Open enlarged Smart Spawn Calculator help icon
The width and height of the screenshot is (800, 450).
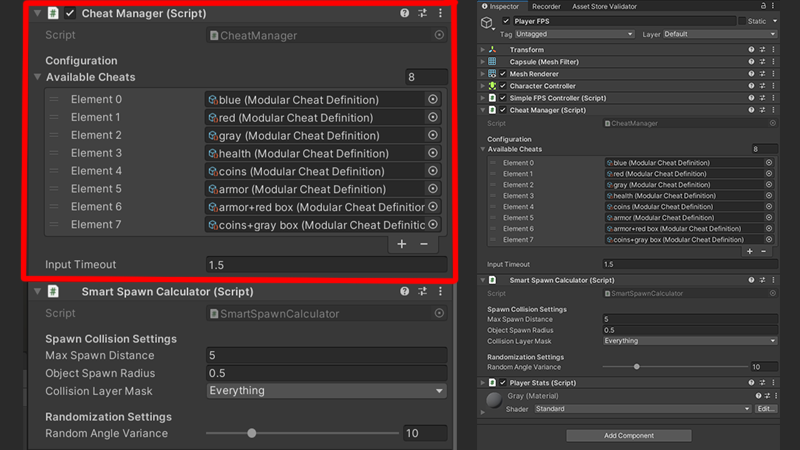click(x=405, y=291)
